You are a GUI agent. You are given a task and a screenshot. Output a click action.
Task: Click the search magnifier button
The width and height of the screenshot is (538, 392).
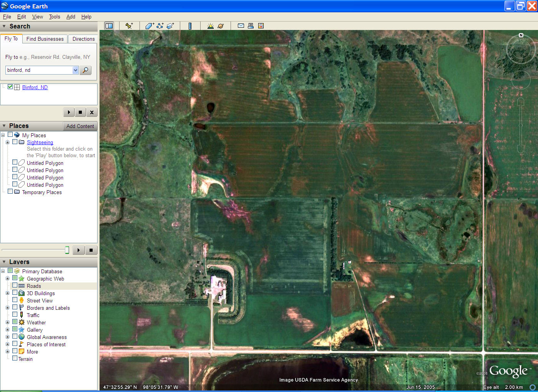point(85,70)
